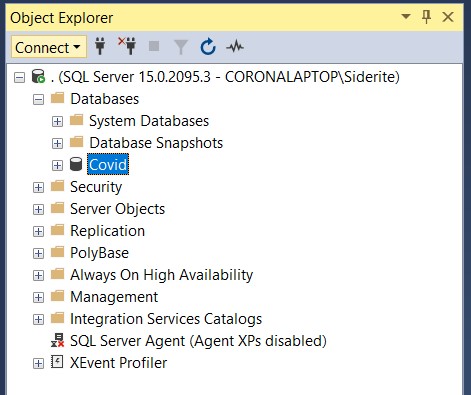Click the XEvent Profiler icon
The image size is (471, 395).
(57, 362)
